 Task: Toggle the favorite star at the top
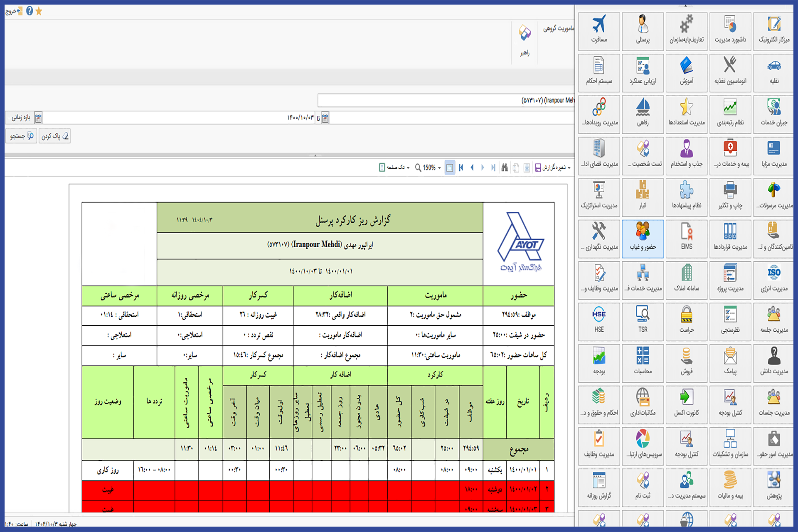[x=39, y=11]
